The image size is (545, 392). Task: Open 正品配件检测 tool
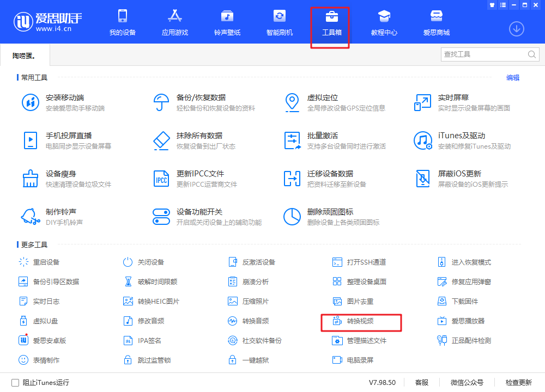pos(464,341)
